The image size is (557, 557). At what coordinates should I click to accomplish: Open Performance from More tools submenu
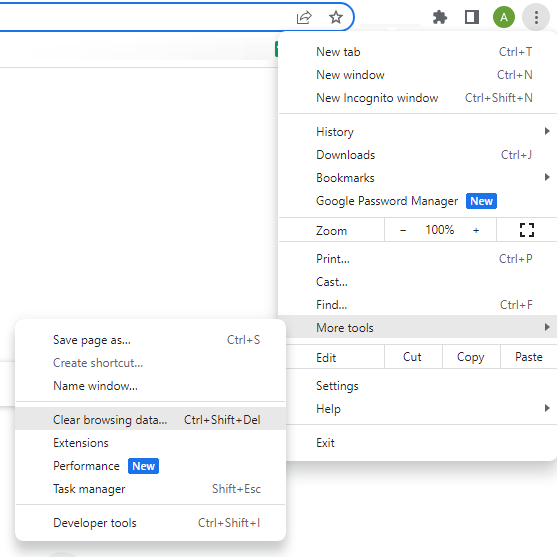(x=150, y=466)
